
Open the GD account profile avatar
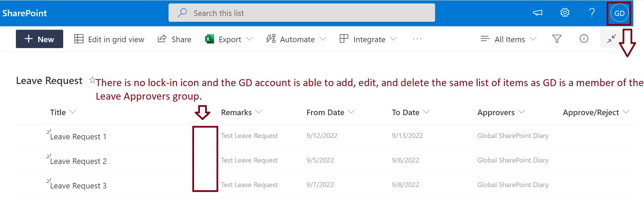619,13
